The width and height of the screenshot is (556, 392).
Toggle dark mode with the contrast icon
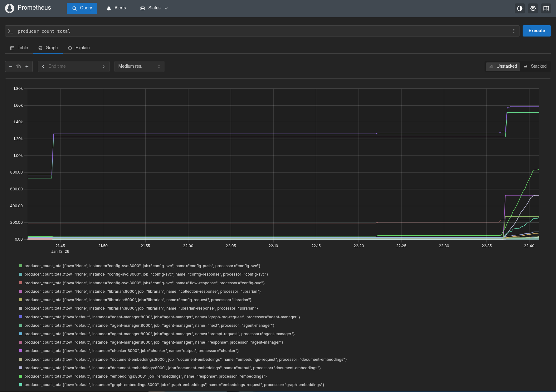pyautogui.click(x=519, y=8)
